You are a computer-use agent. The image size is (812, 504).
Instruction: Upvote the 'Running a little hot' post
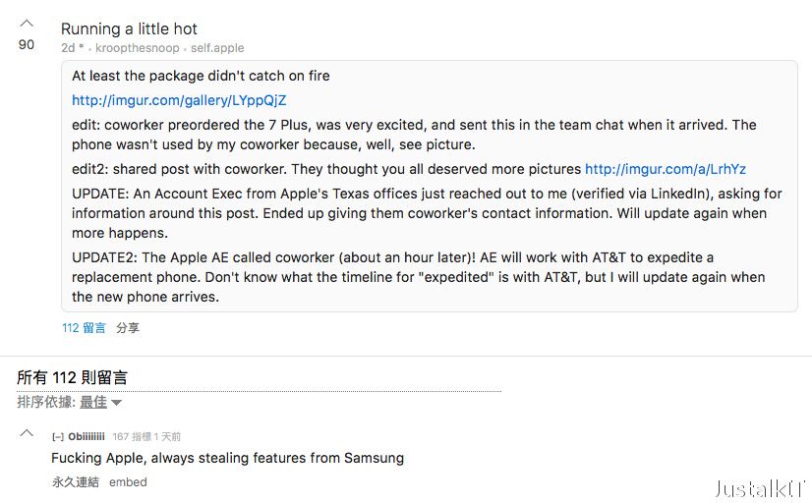coord(27,24)
